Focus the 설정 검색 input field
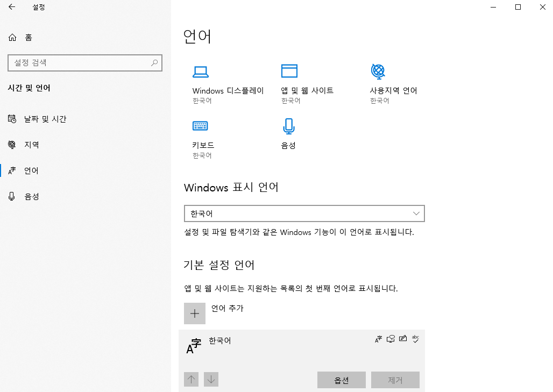This screenshot has width=553, height=392. click(85, 63)
